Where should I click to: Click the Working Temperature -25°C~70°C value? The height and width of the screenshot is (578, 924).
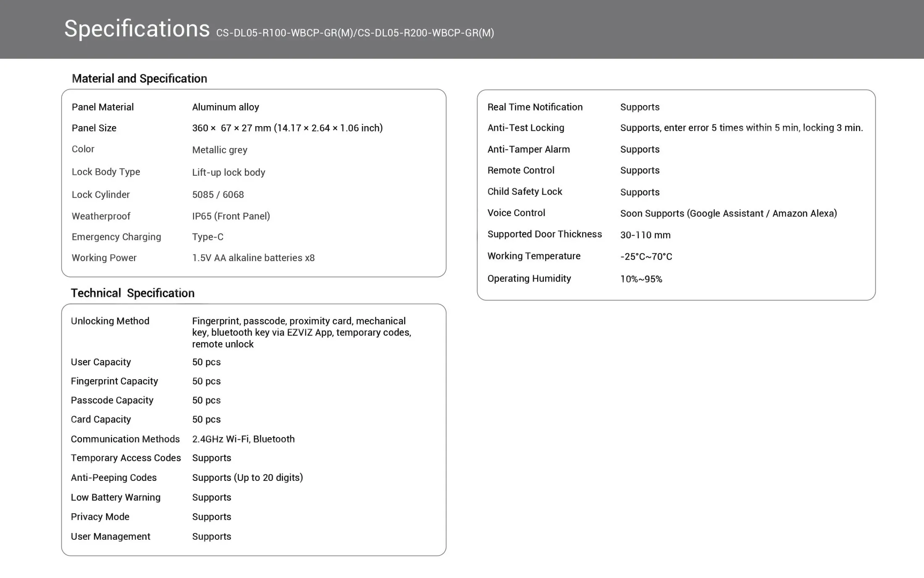pyautogui.click(x=646, y=256)
